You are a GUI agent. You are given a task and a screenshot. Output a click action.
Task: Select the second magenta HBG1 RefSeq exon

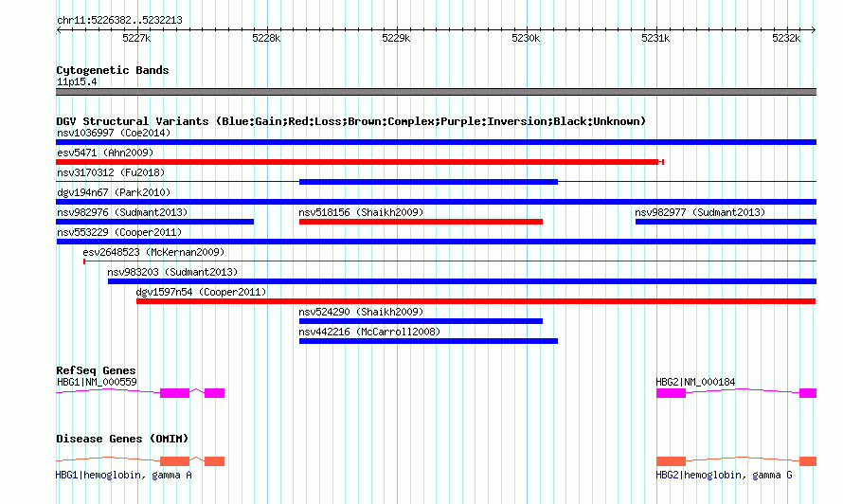point(214,393)
